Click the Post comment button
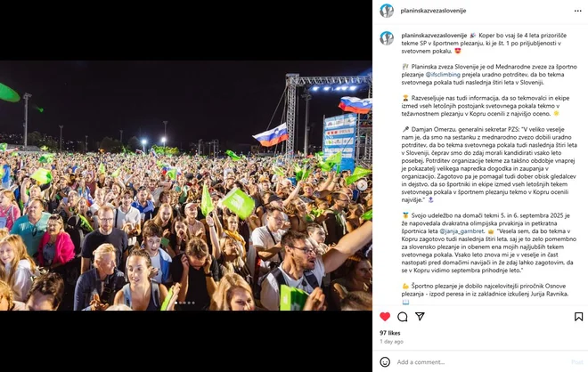This screenshot has height=372, width=588. pos(576,362)
